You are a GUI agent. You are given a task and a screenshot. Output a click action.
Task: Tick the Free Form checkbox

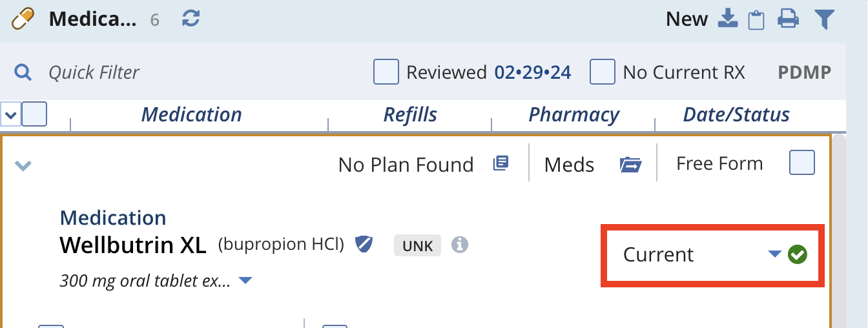coord(802,163)
